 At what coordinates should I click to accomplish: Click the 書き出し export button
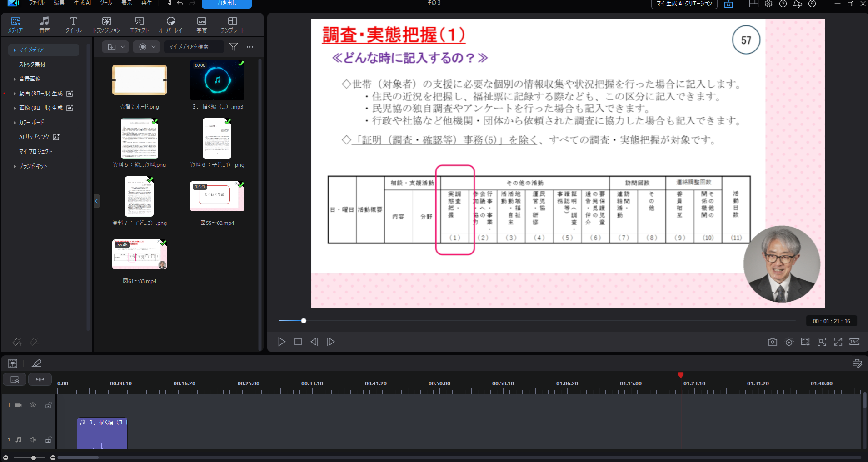click(226, 4)
